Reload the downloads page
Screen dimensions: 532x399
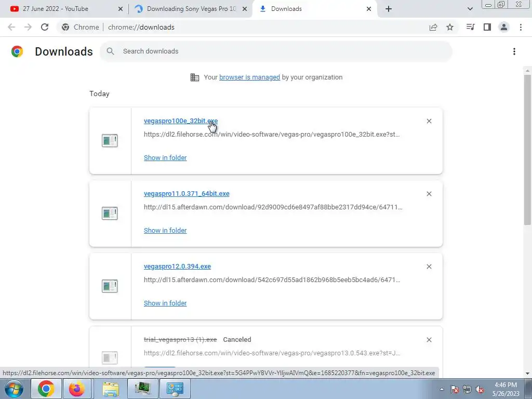coord(45,27)
